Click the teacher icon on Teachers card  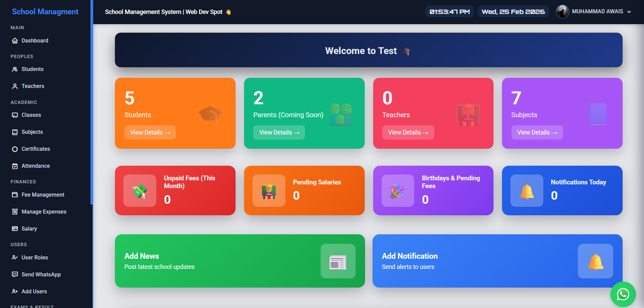coord(468,115)
